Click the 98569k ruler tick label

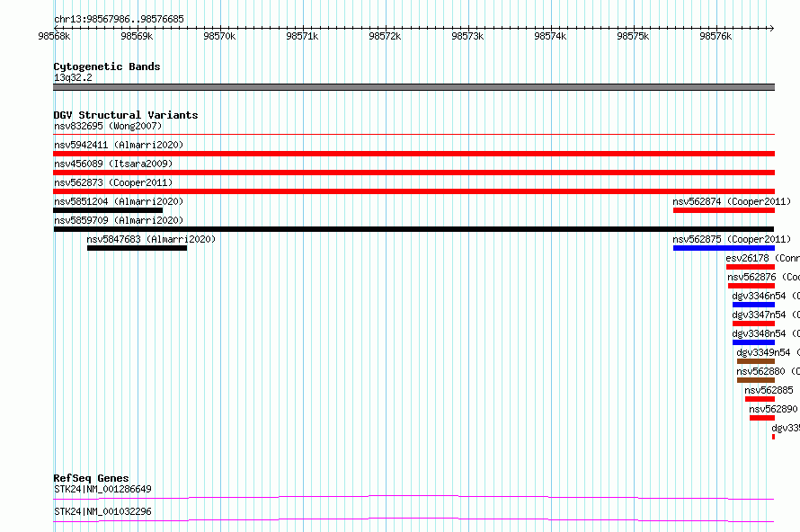[x=137, y=36]
